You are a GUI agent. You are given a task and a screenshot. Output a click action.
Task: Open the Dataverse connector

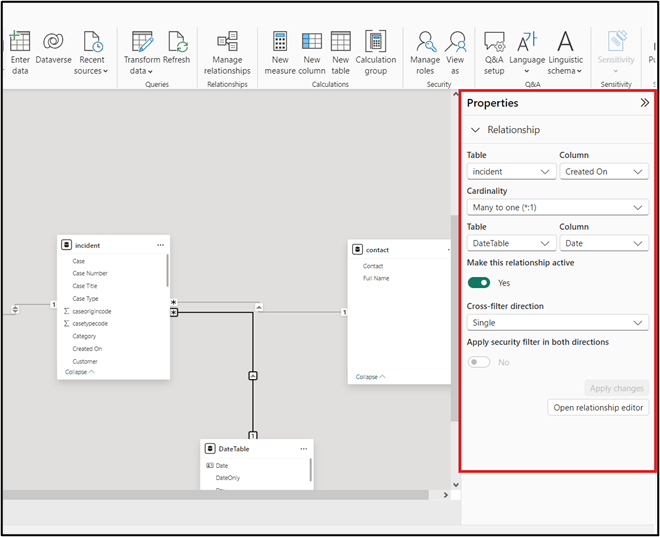[x=53, y=42]
